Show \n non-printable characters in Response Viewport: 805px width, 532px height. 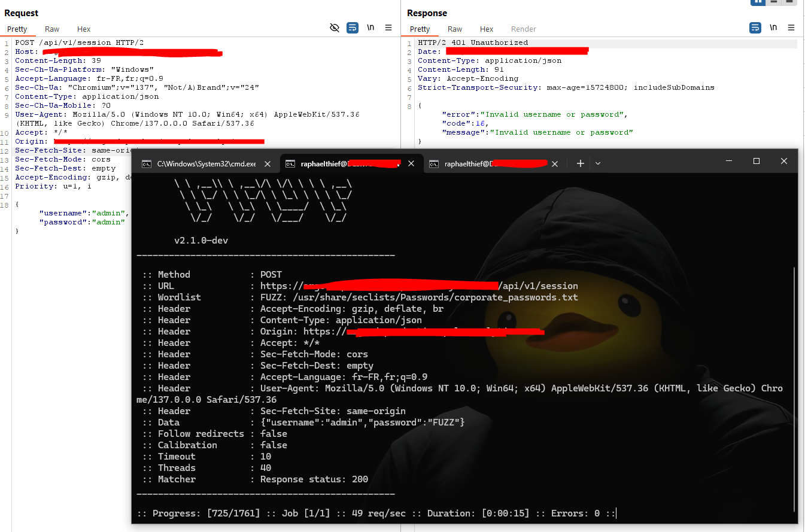click(773, 28)
